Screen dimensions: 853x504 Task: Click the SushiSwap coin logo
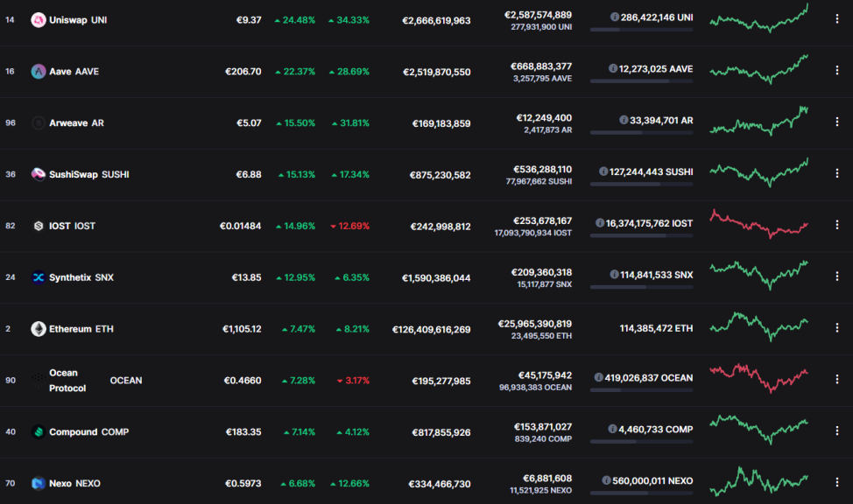[x=38, y=174]
